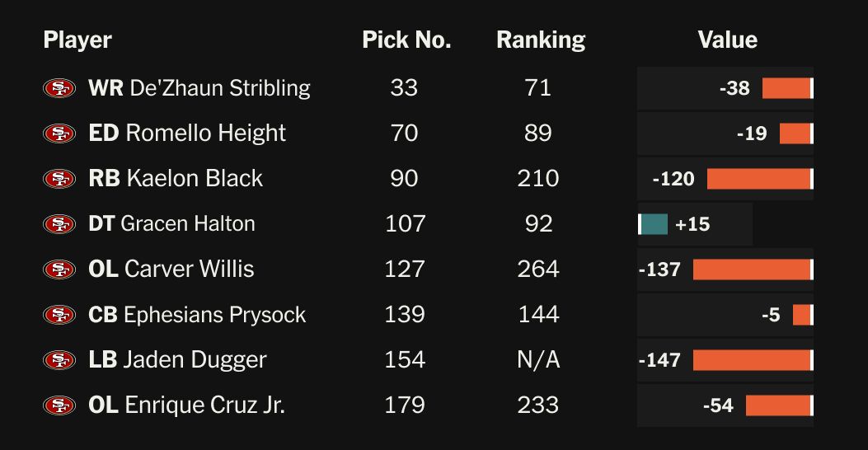The height and width of the screenshot is (450, 868).
Task: Click the 49ers logo beside Jaden Dugger
Action: click(59, 360)
